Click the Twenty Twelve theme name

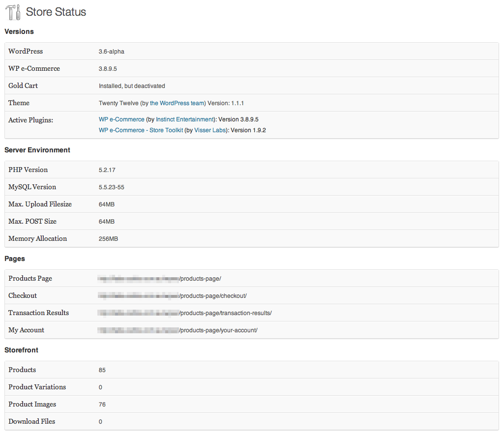(119, 103)
